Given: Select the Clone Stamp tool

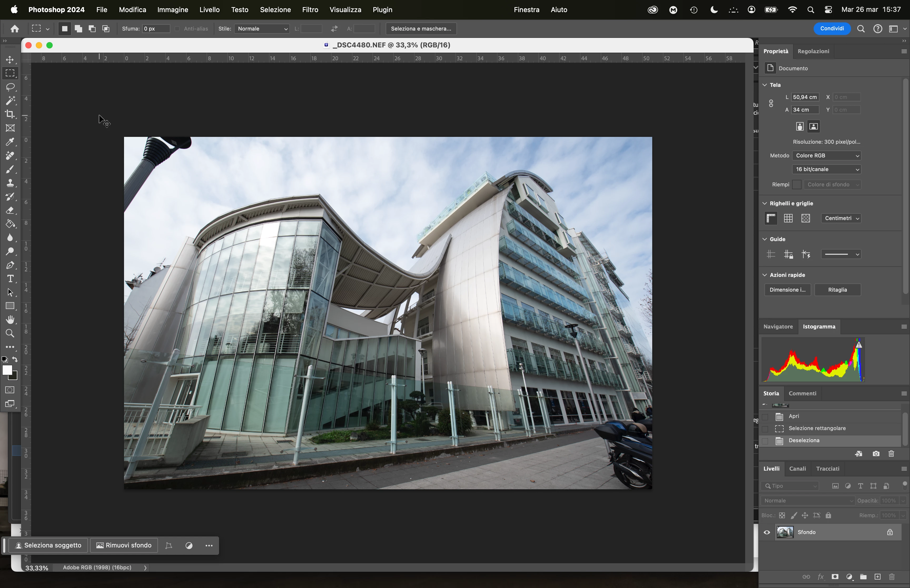Looking at the screenshot, I should coord(10,183).
